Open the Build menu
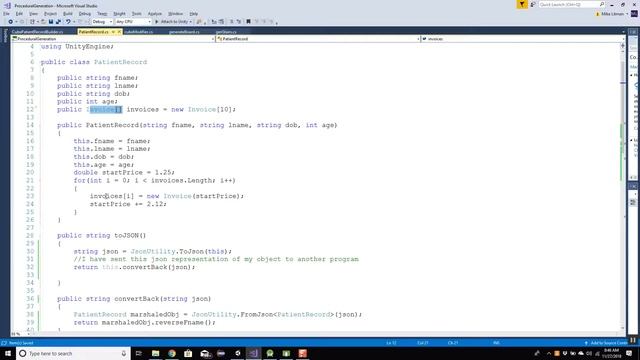 point(68,13)
